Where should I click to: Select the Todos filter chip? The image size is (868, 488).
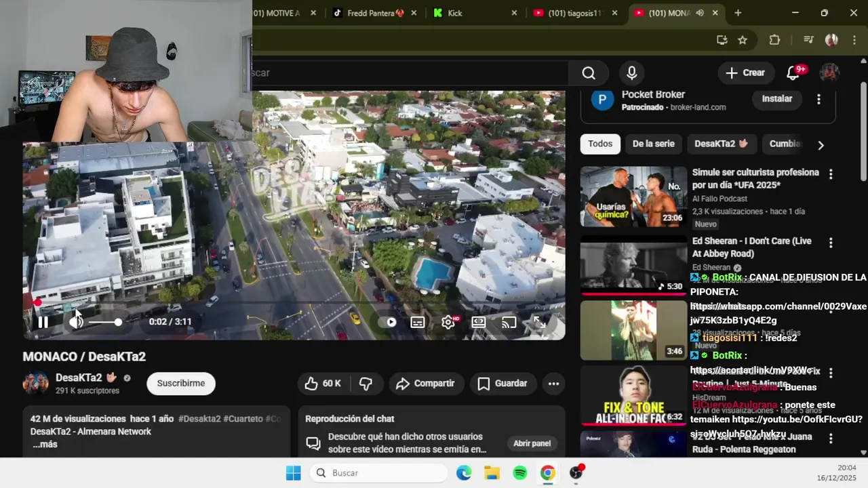click(600, 144)
